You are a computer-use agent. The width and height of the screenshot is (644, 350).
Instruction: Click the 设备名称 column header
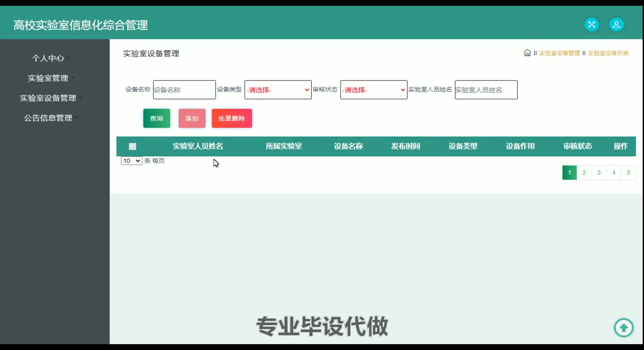pos(348,146)
